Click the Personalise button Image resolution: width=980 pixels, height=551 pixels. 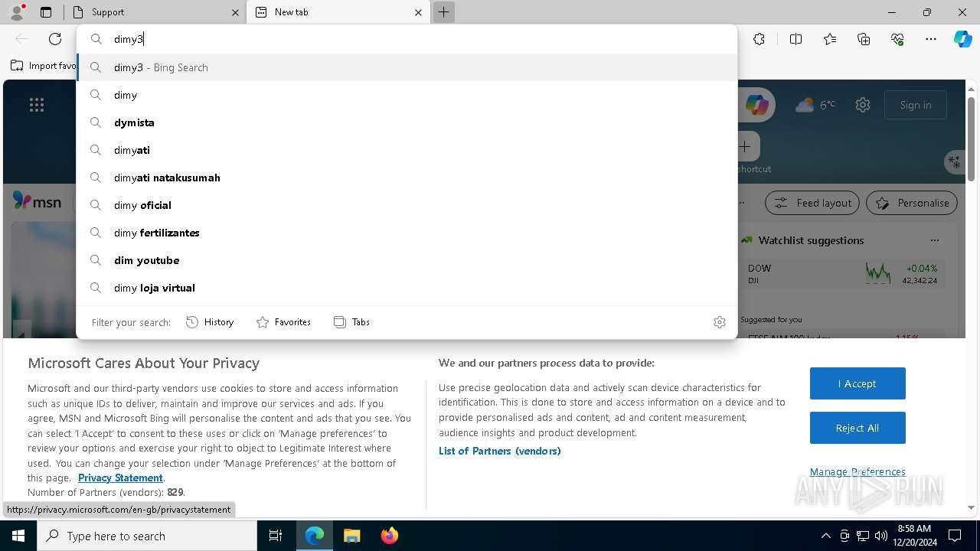pos(912,203)
